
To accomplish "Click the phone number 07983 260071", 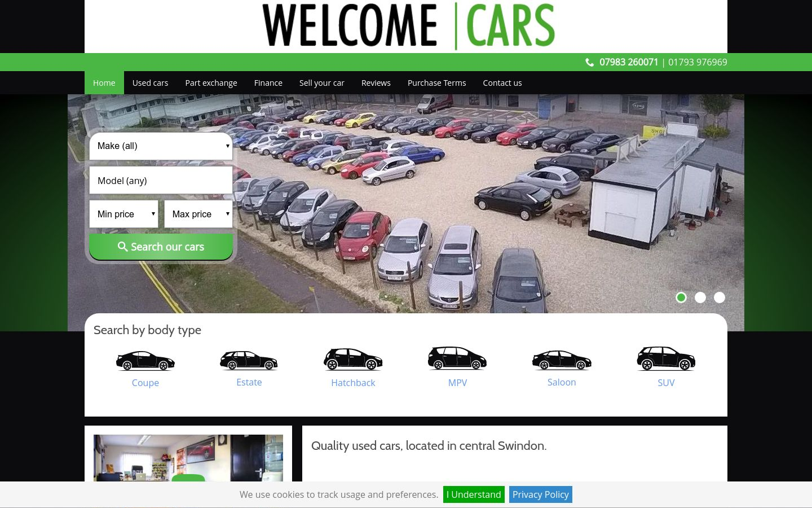I will click(629, 62).
